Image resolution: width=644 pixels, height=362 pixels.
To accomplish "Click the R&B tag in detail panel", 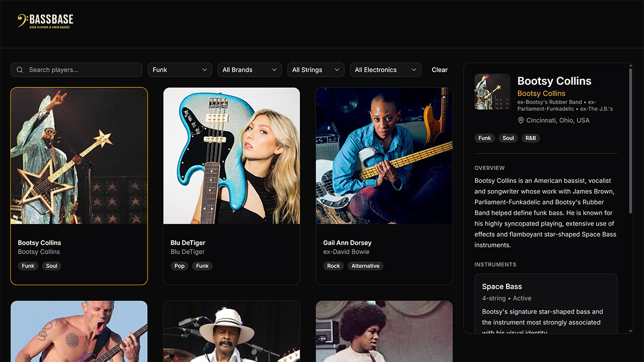I will (x=531, y=138).
